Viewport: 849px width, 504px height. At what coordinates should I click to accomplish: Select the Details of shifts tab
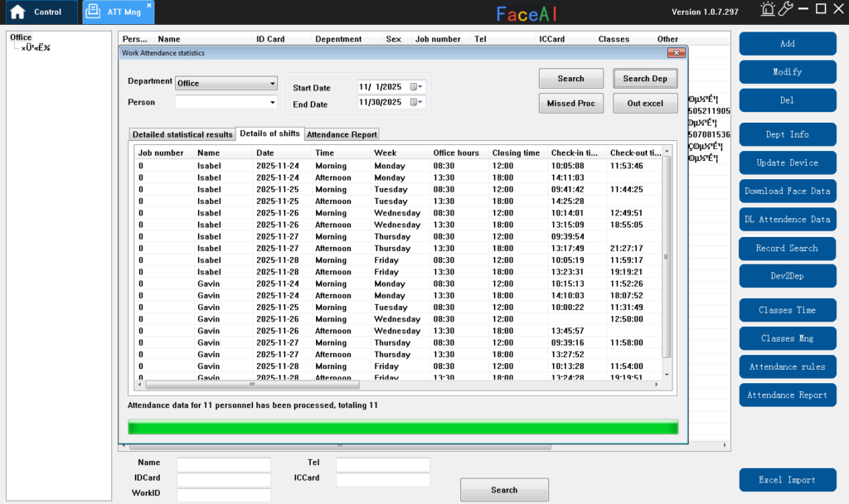click(x=269, y=133)
